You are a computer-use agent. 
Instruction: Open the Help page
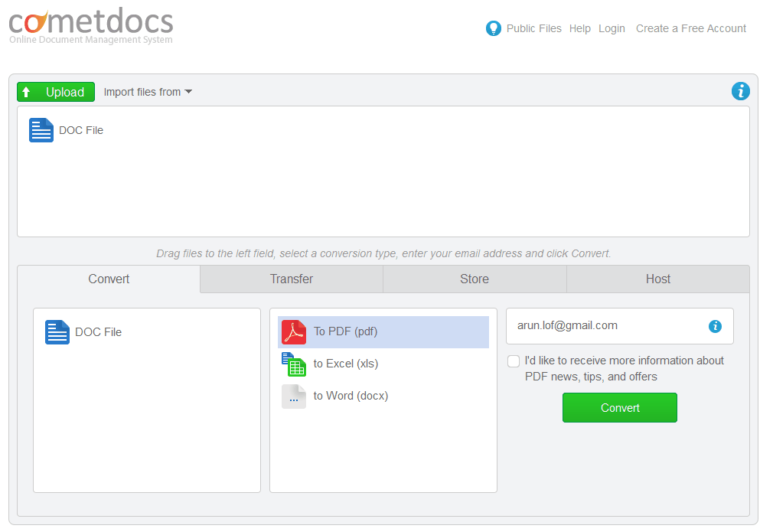tap(580, 28)
